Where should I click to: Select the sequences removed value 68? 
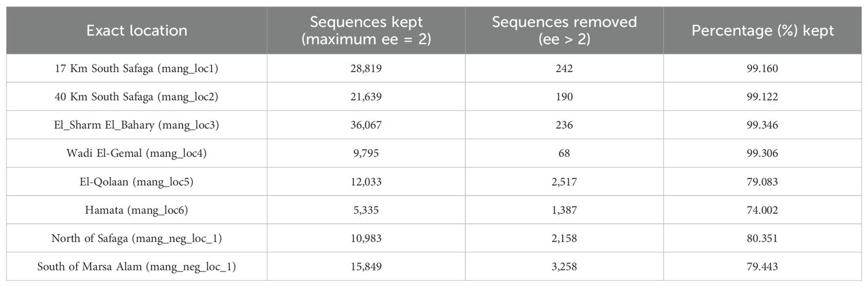(564, 153)
